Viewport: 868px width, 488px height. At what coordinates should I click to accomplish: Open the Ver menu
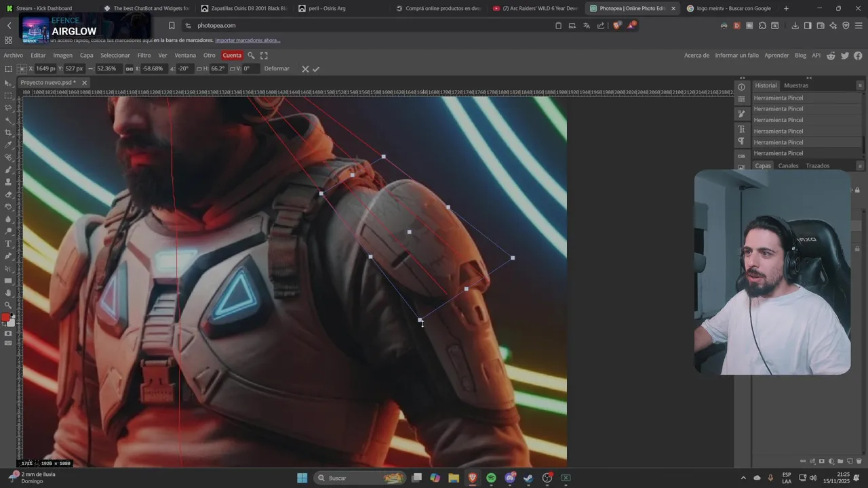(x=163, y=56)
